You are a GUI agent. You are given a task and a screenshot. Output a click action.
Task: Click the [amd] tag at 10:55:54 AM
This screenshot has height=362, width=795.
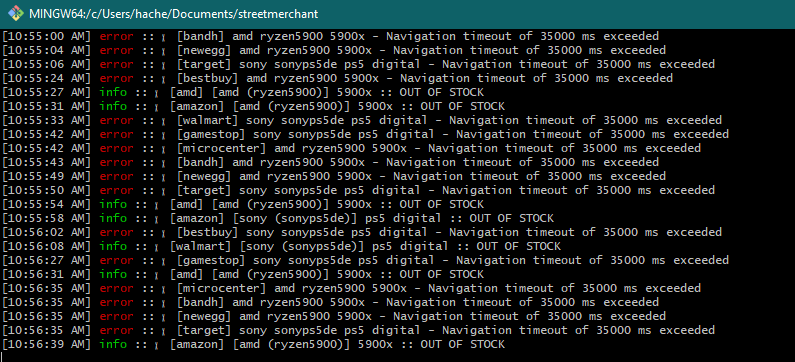pos(187,204)
